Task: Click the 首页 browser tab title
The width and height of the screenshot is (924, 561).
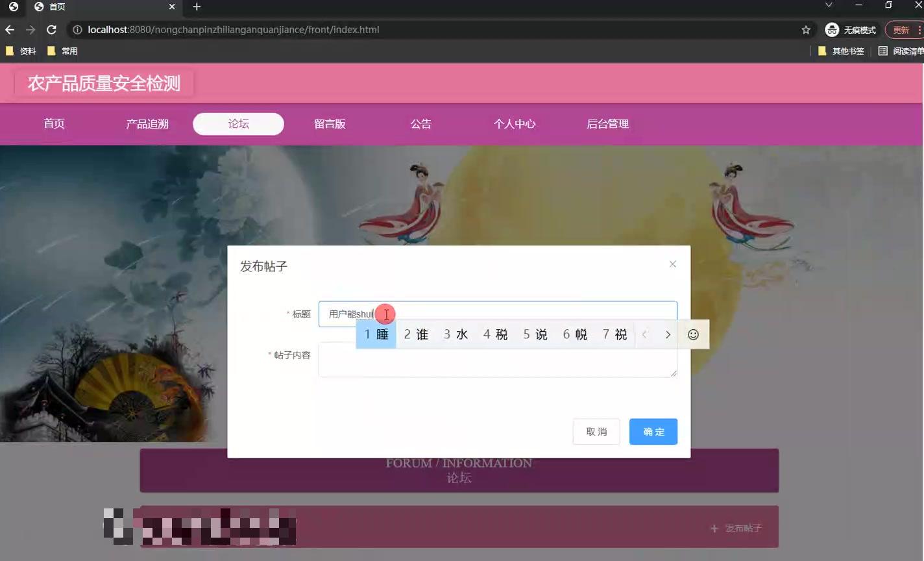Action: pos(57,6)
